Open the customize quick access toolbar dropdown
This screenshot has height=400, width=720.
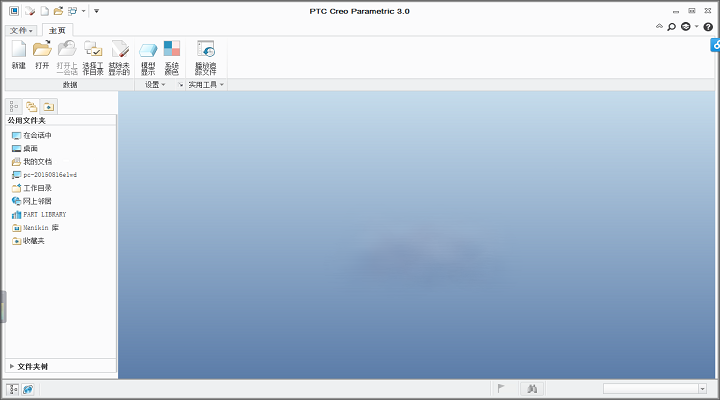click(96, 11)
